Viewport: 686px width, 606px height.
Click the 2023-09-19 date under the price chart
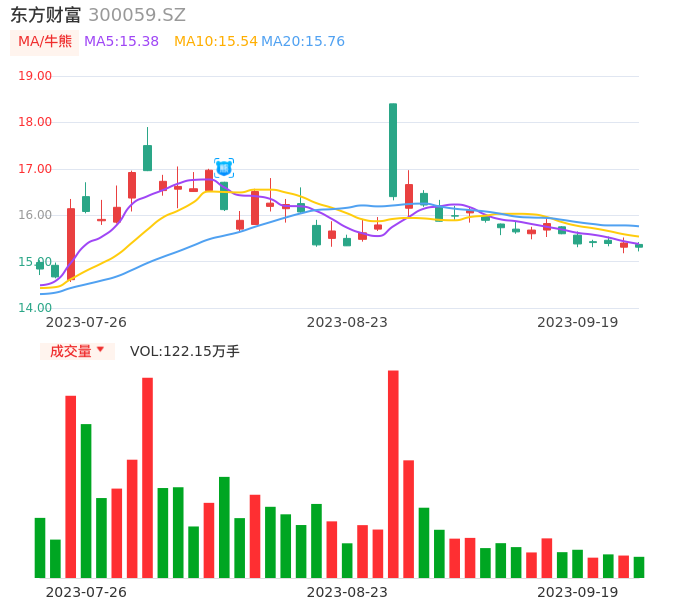pyautogui.click(x=578, y=322)
